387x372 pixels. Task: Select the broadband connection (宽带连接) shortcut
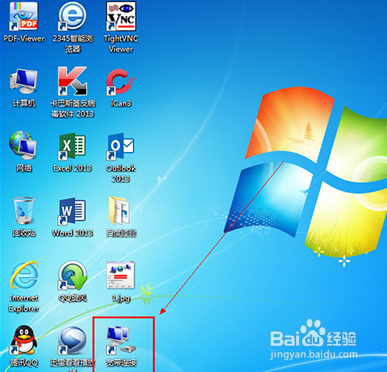[121, 346]
